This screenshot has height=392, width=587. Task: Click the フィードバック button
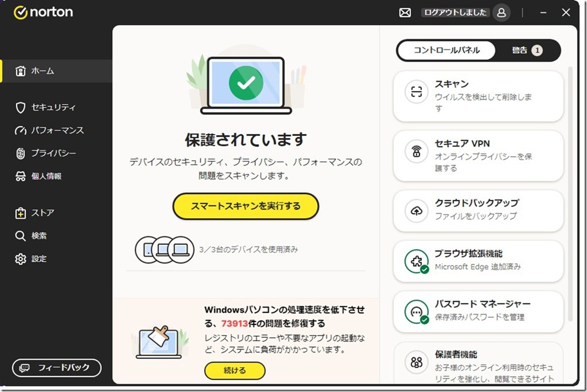pos(57,368)
